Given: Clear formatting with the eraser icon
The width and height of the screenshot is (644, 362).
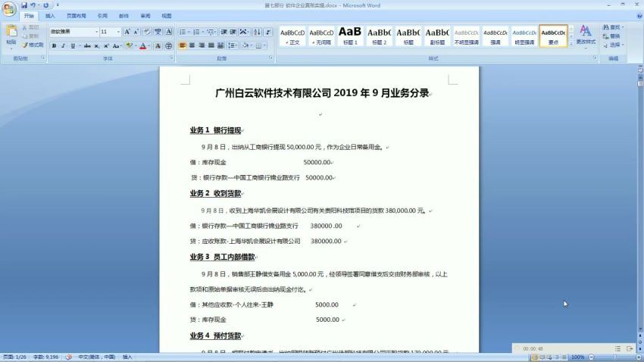Looking at the screenshot, I should pyautogui.click(x=147, y=32).
